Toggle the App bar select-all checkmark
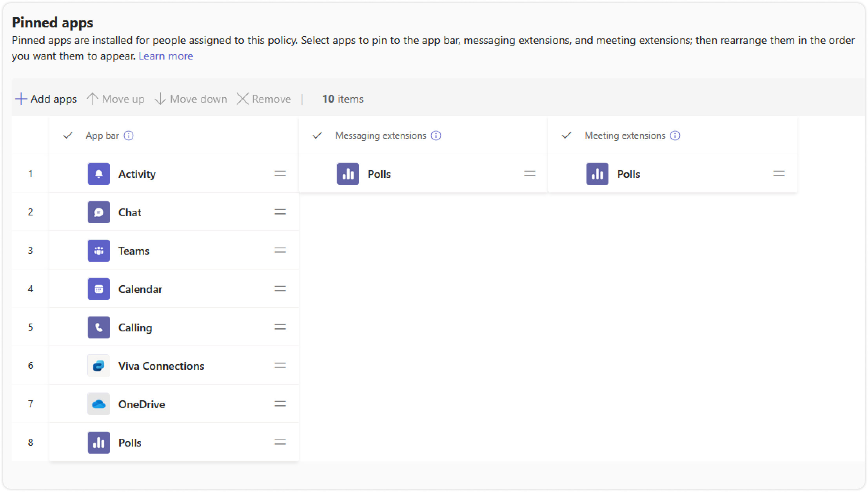Viewport: 868px width, 492px height. point(68,136)
